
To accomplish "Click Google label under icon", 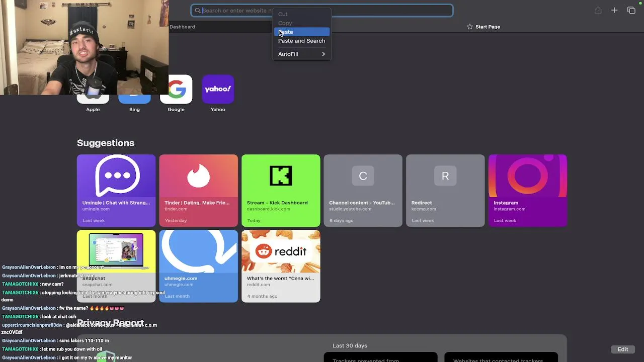I will (176, 109).
